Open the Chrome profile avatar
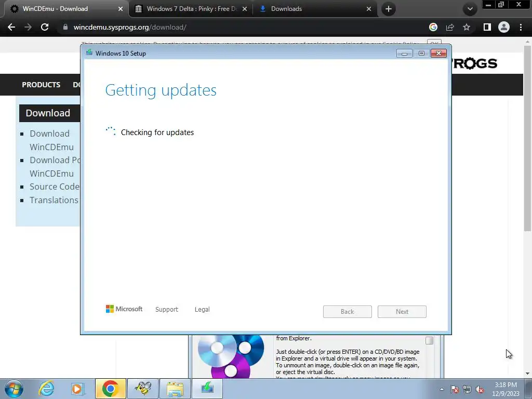This screenshot has height=399, width=532. click(x=504, y=27)
